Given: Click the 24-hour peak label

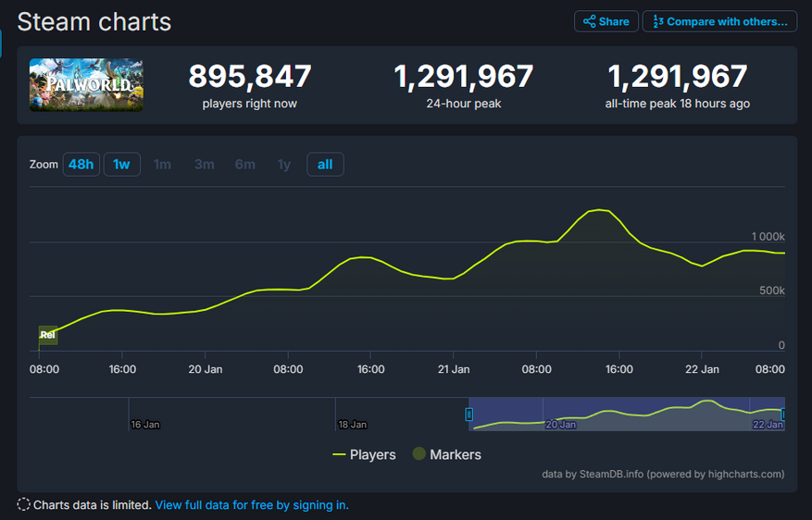Looking at the screenshot, I should [x=464, y=104].
